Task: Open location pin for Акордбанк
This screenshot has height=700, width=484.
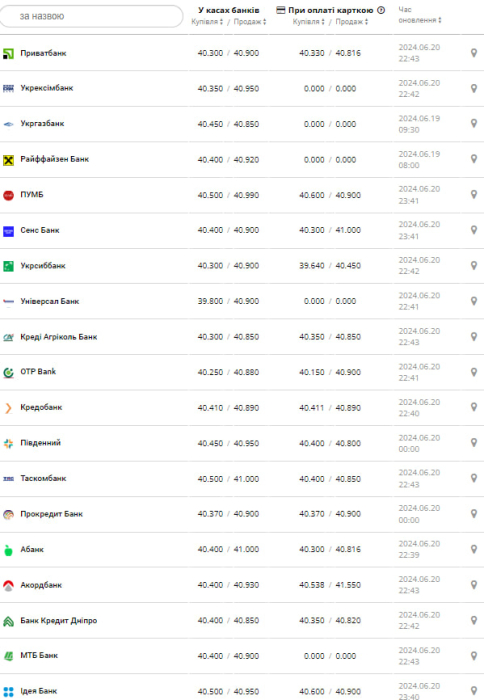Action: [474, 585]
